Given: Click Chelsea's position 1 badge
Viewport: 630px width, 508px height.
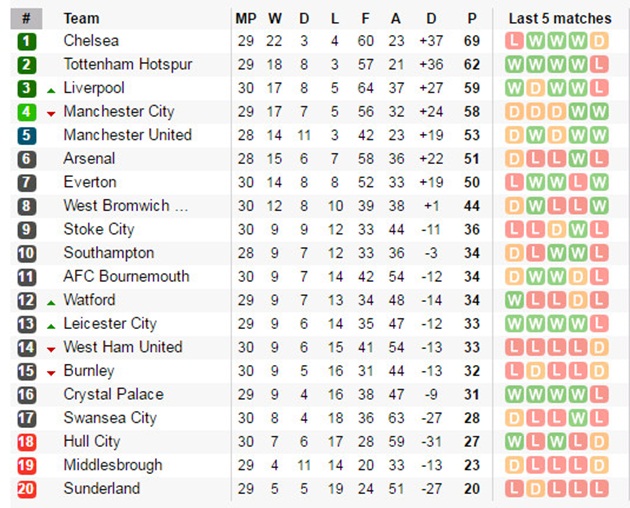Looking at the screenshot, I should 27,41.
